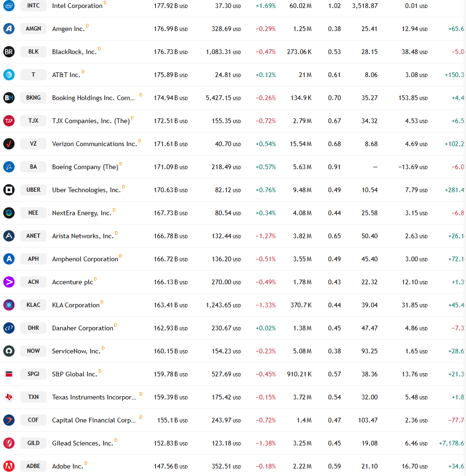Select the ADBE ticker badge
This screenshot has width=466, height=476.
coord(33,466)
